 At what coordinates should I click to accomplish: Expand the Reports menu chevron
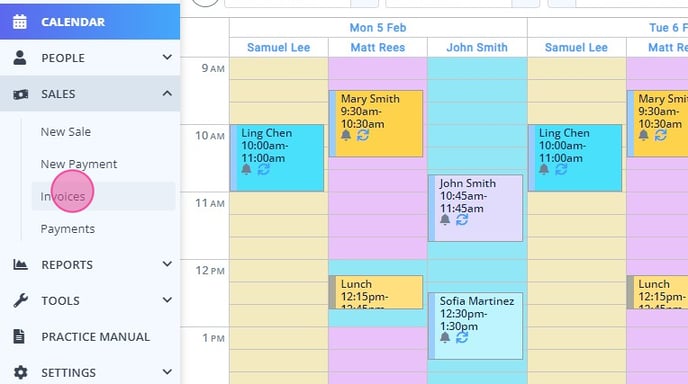(167, 264)
